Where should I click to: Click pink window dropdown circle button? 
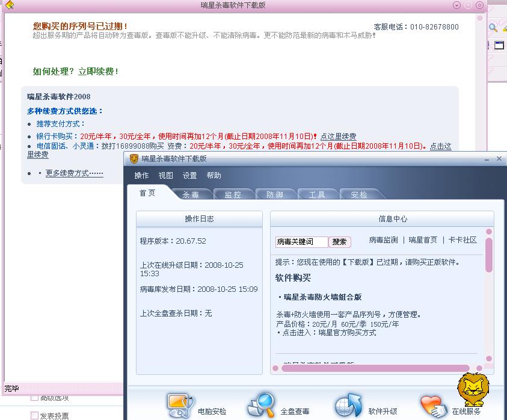(x=456, y=5)
